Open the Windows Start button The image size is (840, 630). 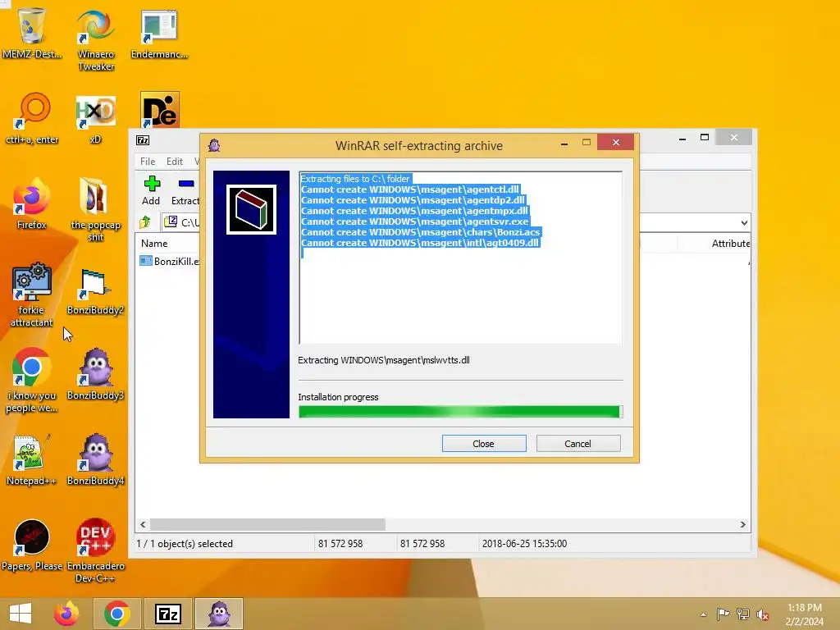click(x=21, y=614)
